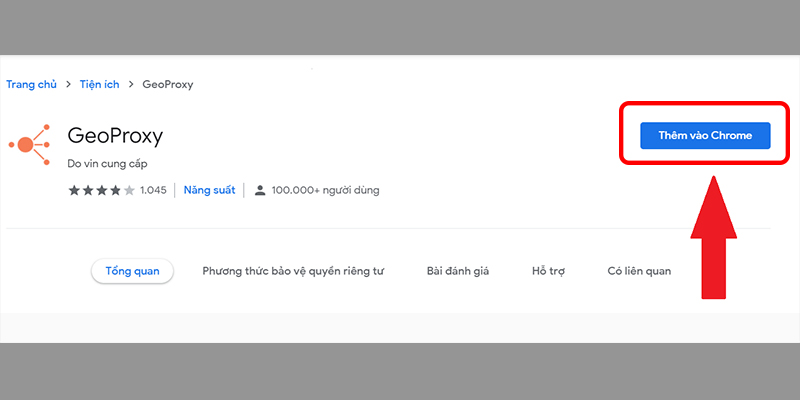
Task: Click GeoProxy in the breadcrumb
Action: [168, 85]
